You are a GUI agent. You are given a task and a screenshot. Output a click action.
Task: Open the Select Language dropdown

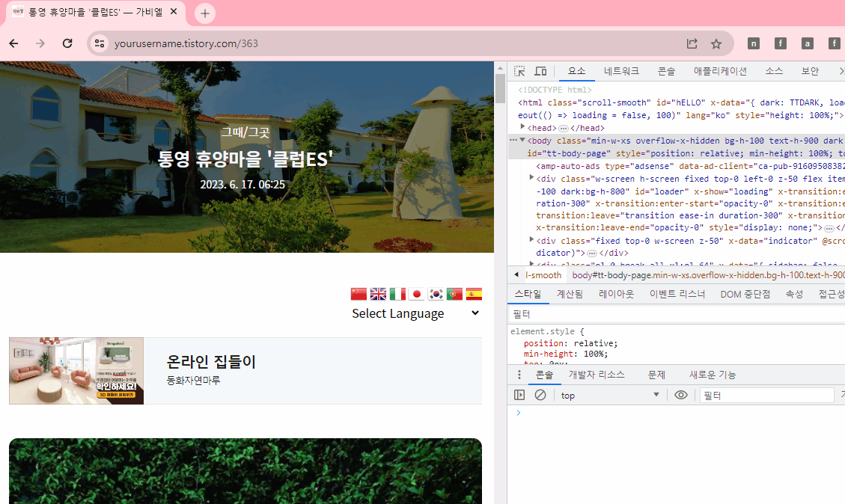(415, 313)
